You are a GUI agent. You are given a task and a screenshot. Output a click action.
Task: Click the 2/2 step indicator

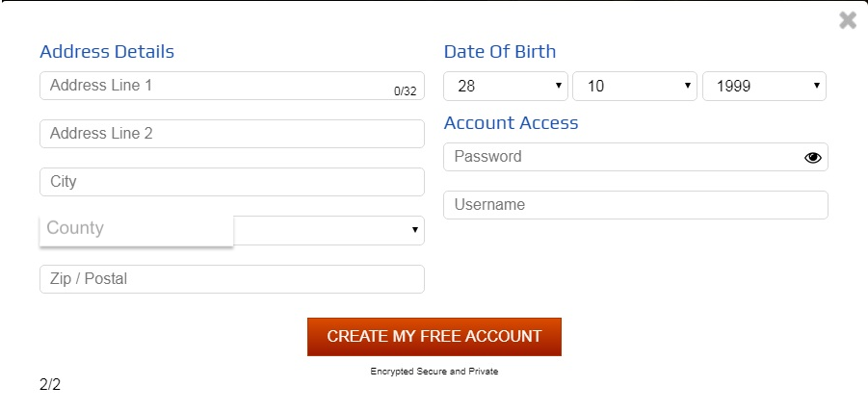[x=50, y=385]
